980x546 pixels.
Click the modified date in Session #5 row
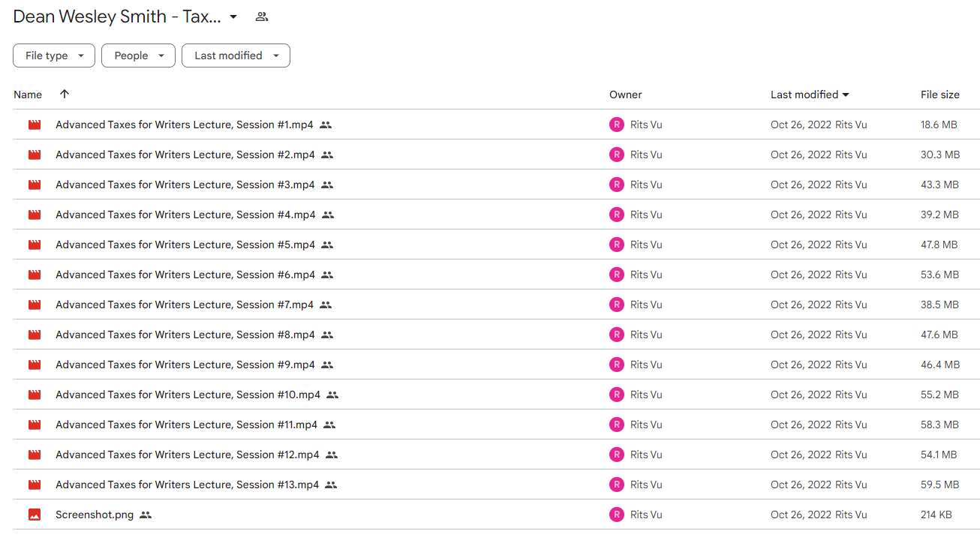[801, 244]
